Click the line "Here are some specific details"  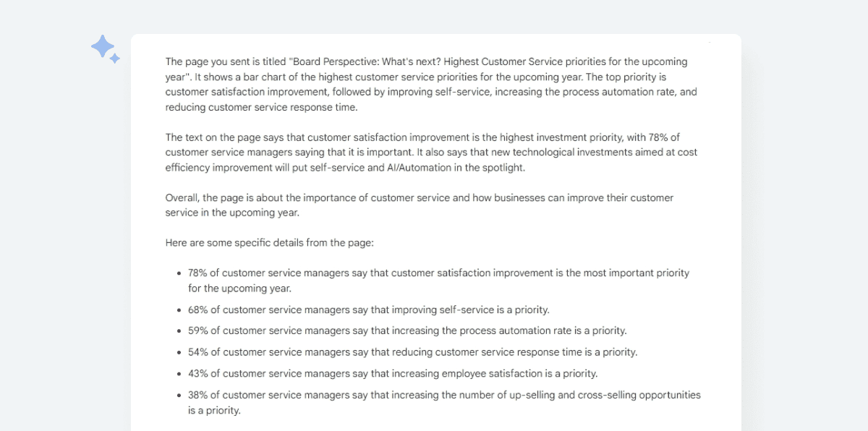tap(269, 243)
